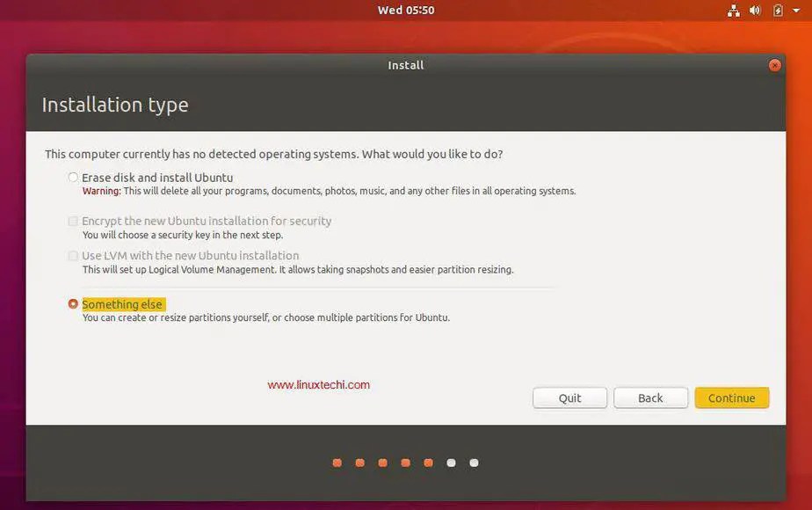Click the Warning text about deleting files

click(329, 192)
